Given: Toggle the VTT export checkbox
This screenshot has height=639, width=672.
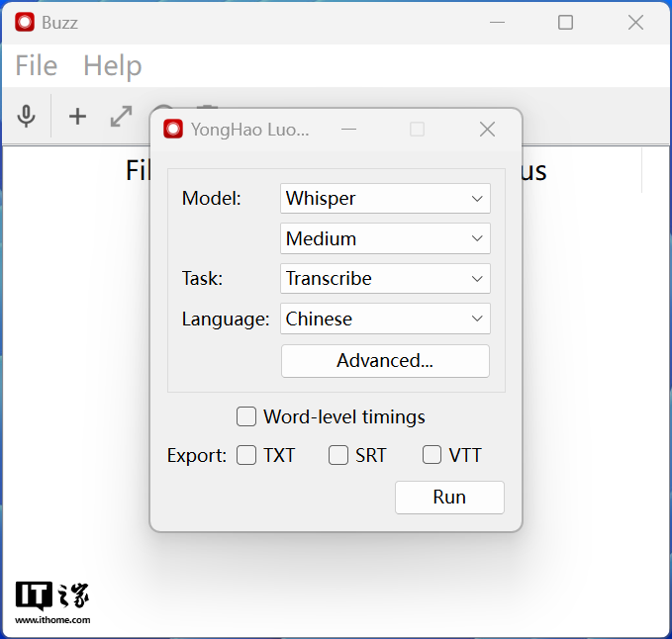Looking at the screenshot, I should click(x=432, y=455).
